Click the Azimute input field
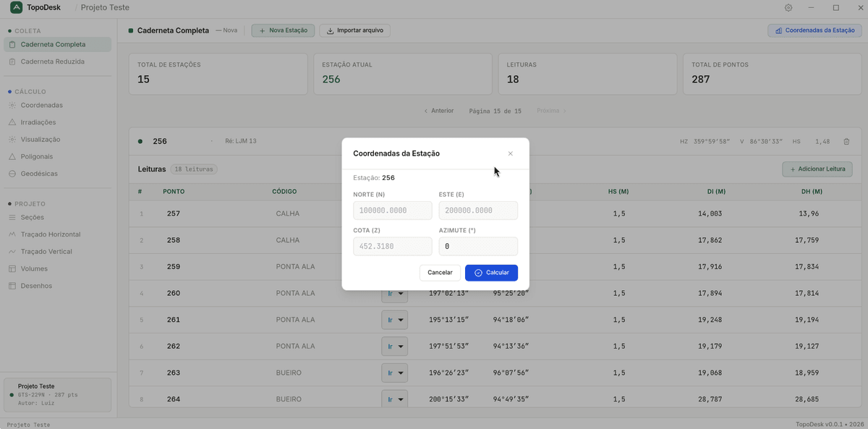Screen dimensions: 868x429 478,247
